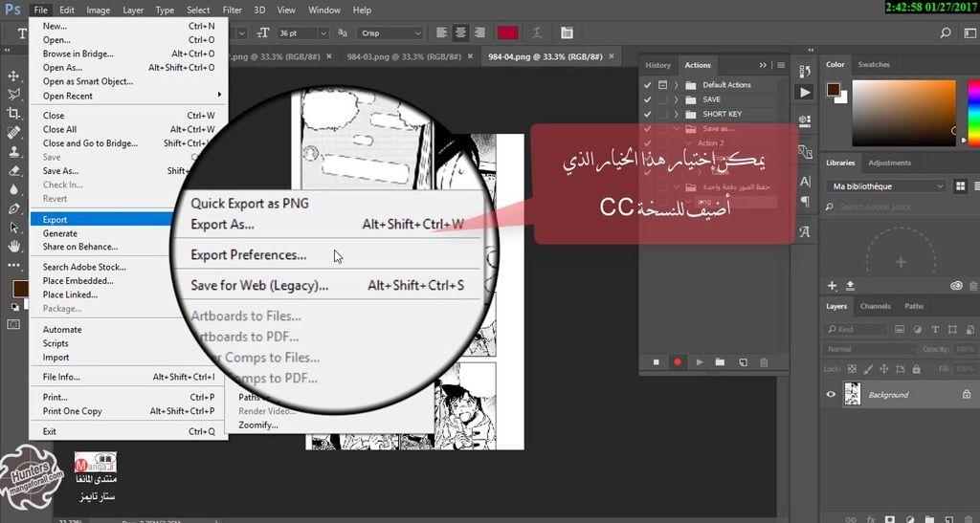Click the left align text icon
The height and width of the screenshot is (523, 980).
pyautogui.click(x=442, y=33)
